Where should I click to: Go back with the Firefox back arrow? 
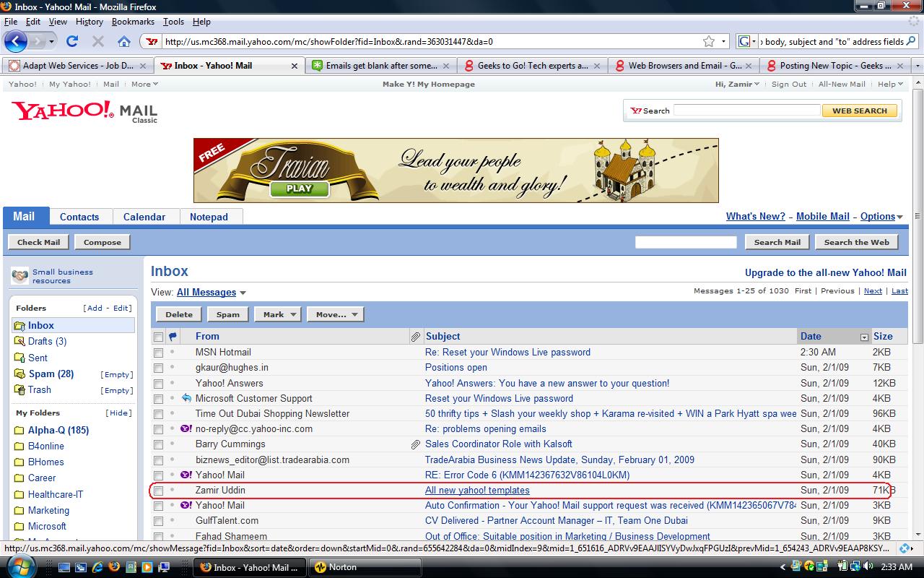[16, 41]
